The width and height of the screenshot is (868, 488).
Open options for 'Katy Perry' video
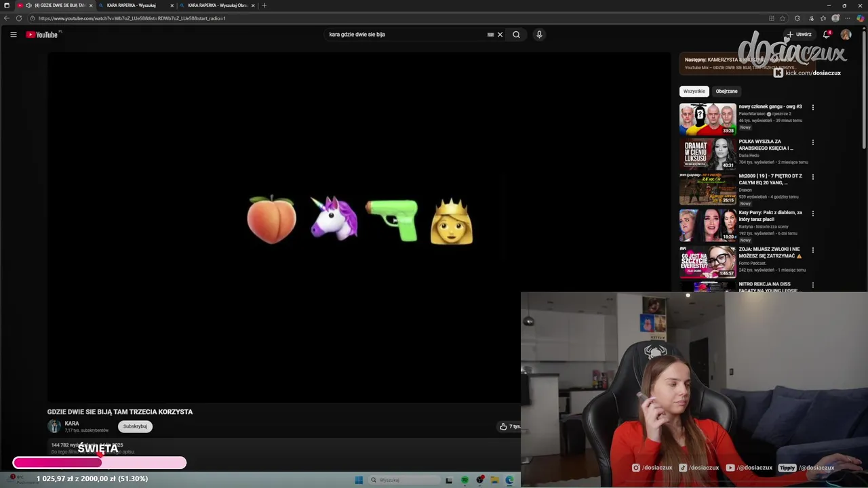coord(813,213)
